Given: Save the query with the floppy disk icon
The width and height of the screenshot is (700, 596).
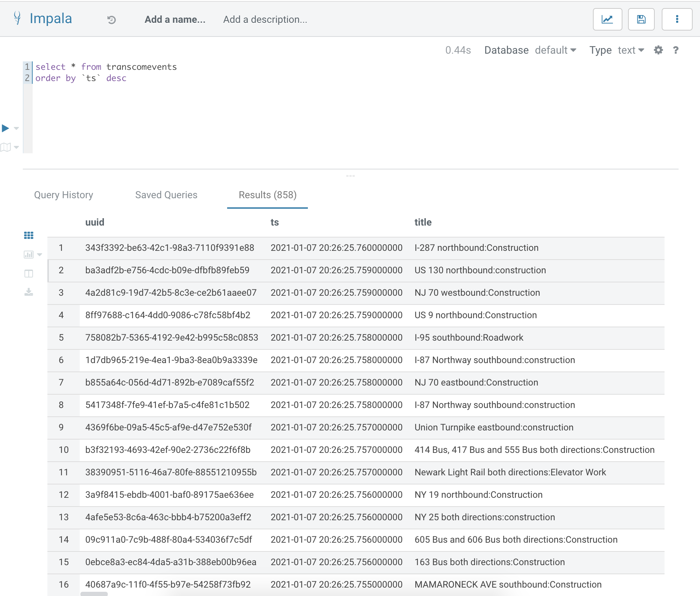Looking at the screenshot, I should click(641, 19).
